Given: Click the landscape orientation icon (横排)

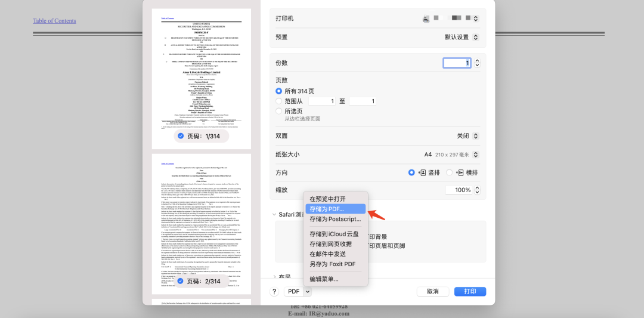Looking at the screenshot, I should pyautogui.click(x=459, y=172).
